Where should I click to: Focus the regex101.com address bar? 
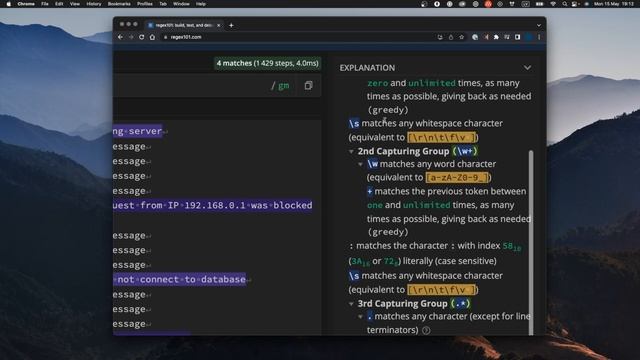[x=298, y=37]
